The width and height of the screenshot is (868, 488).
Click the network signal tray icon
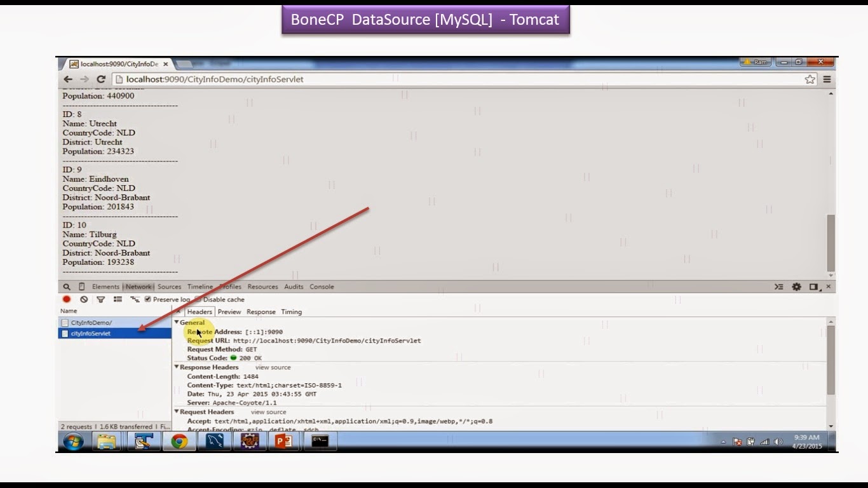pyautogui.click(x=764, y=442)
